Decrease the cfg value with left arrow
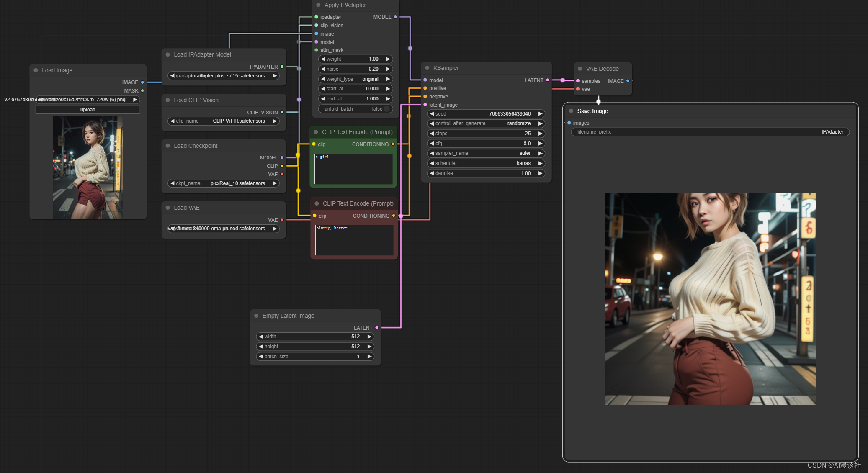The width and height of the screenshot is (868, 473). (432, 144)
